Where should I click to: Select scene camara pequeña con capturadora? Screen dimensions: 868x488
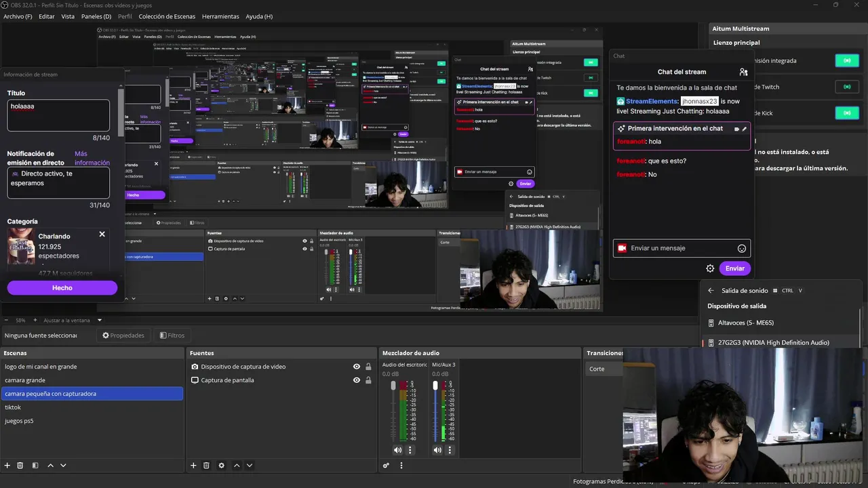click(x=92, y=394)
